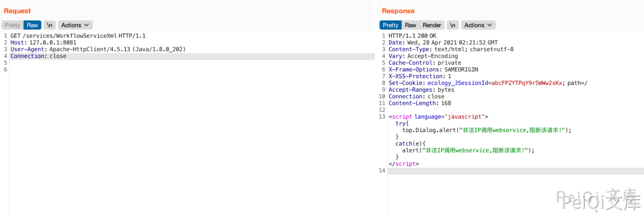Click the opening script language tag line
This screenshot has height=216, width=644.
click(438, 117)
